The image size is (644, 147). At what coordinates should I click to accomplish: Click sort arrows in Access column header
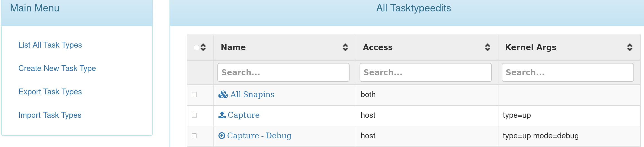[488, 47]
